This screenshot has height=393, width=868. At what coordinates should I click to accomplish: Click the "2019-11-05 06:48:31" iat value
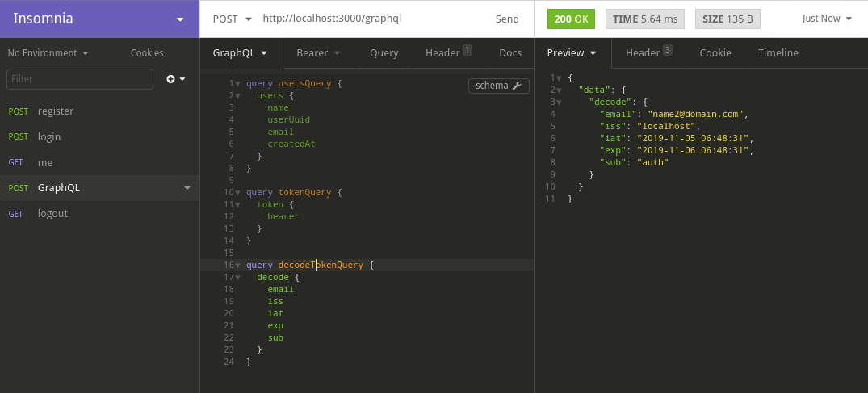click(693, 138)
